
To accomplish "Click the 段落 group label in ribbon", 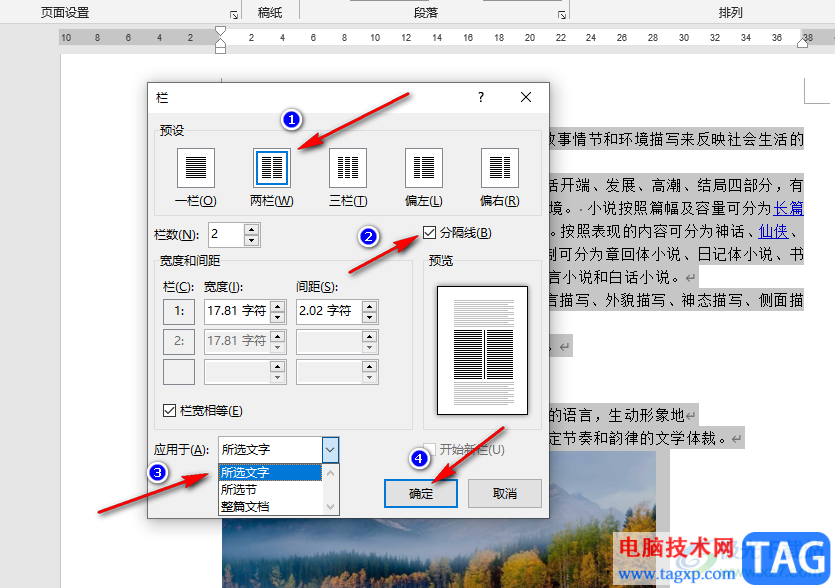I will point(425,13).
